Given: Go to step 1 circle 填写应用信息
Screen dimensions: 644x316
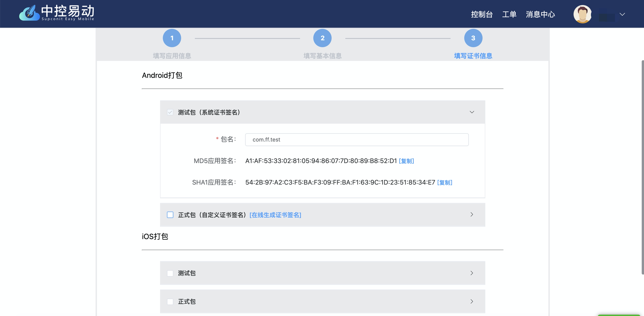Looking at the screenshot, I should click(x=172, y=38).
